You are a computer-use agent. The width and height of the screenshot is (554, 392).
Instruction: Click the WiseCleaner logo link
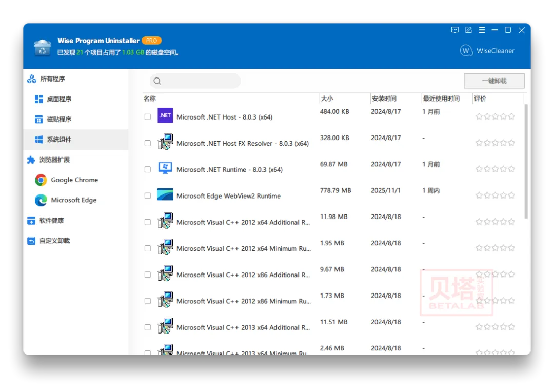click(x=487, y=51)
